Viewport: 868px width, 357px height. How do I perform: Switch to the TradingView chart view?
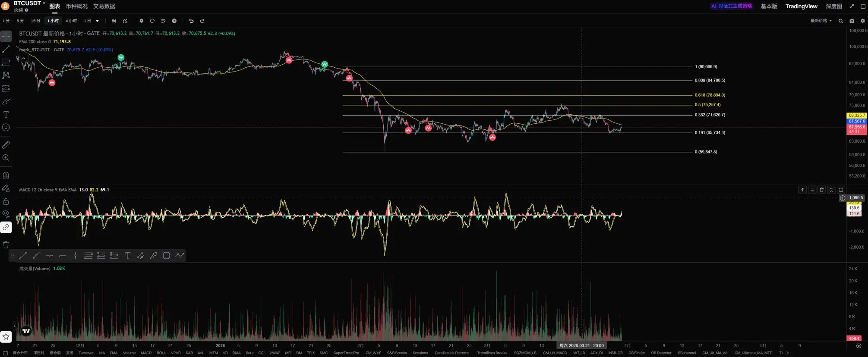point(801,6)
